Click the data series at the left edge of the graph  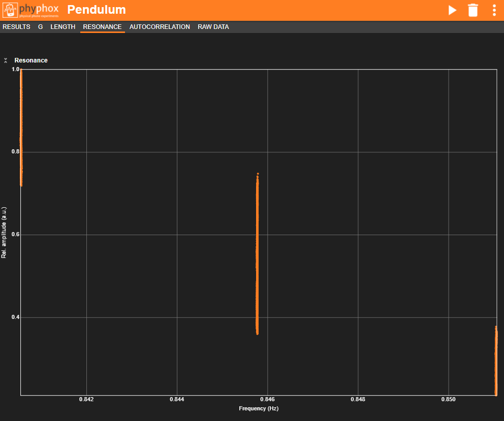[21, 128]
